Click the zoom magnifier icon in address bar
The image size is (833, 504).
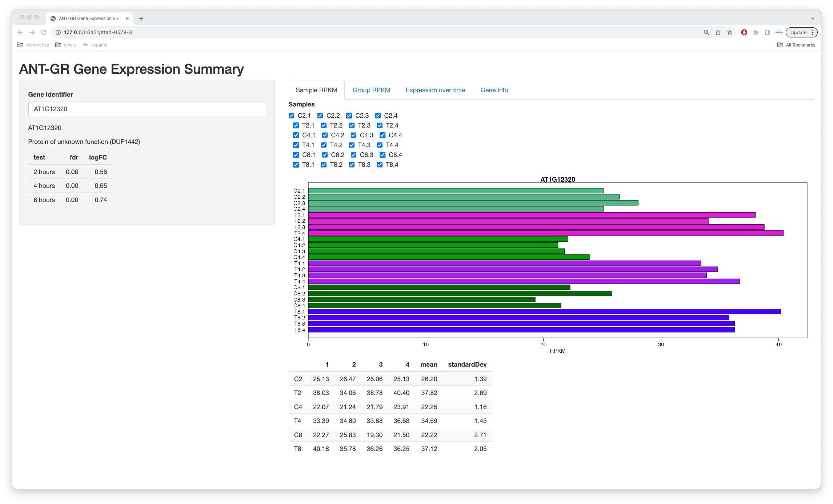pyautogui.click(x=706, y=32)
